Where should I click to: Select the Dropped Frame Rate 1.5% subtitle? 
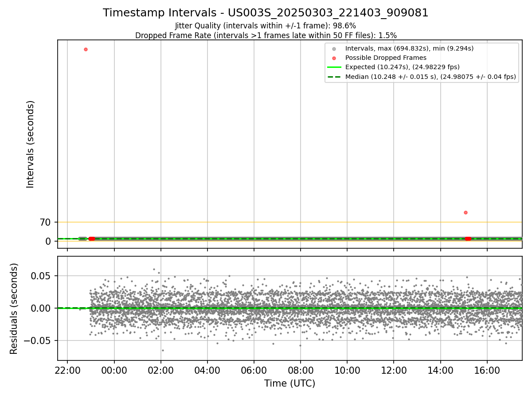point(266,35)
